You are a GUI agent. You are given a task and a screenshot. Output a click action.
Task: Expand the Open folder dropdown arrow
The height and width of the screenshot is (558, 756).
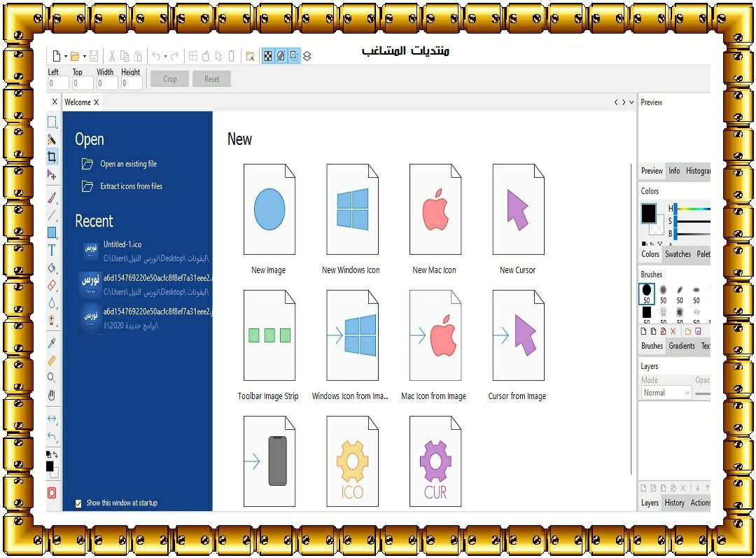pos(84,56)
